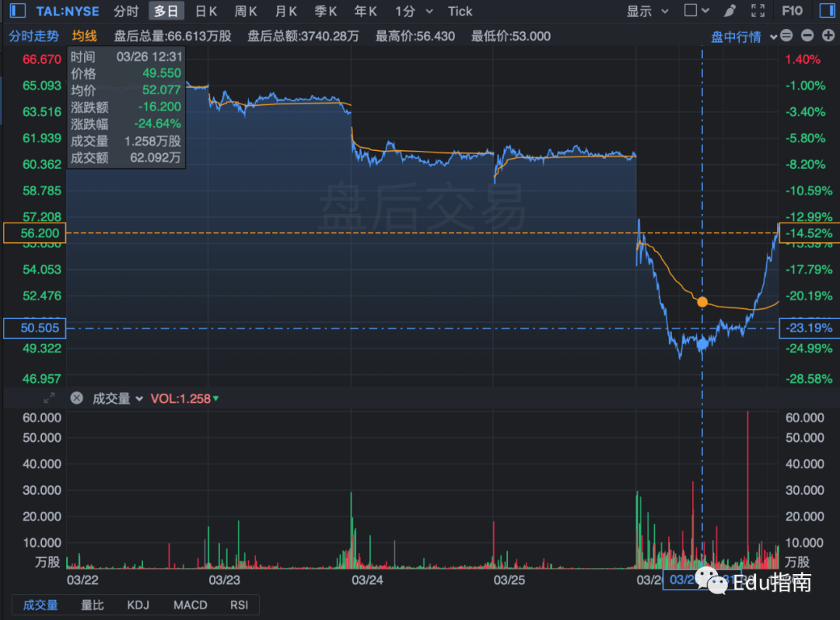
Task: Click the orange 均线 legend label
Action: pos(85,36)
